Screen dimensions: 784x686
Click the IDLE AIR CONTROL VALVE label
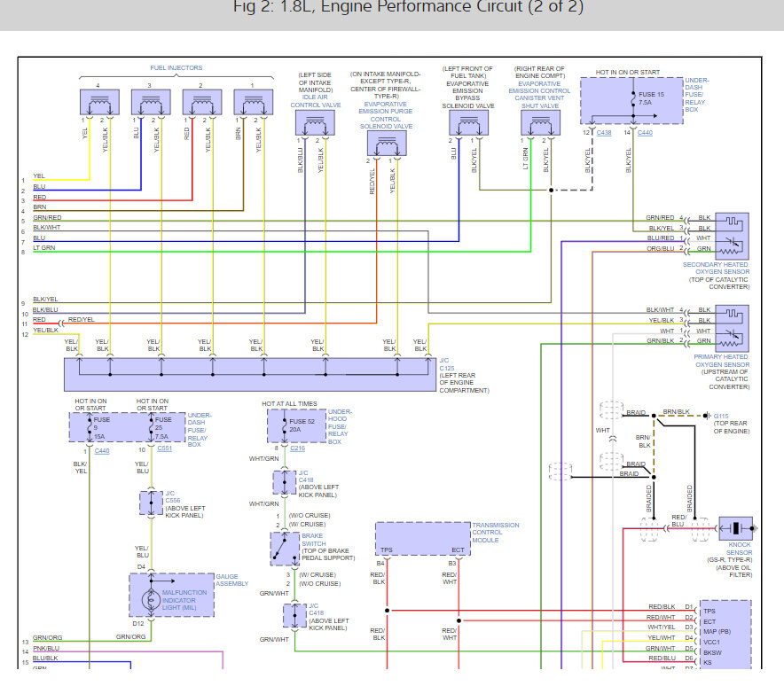coord(316,101)
